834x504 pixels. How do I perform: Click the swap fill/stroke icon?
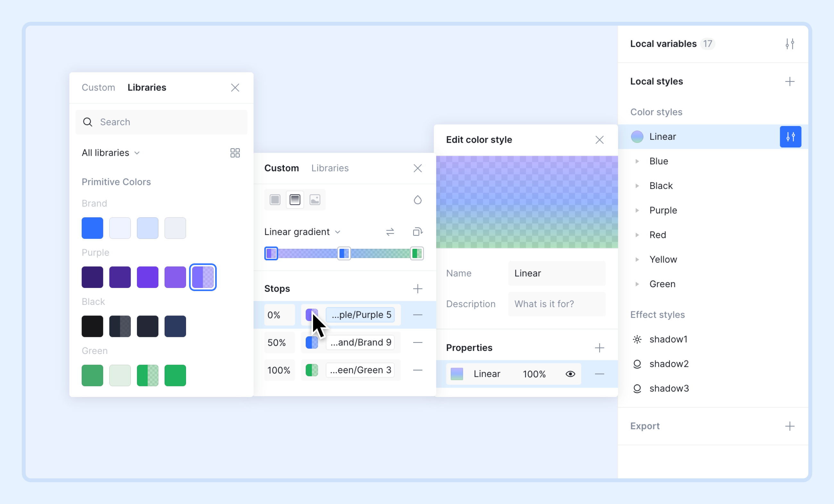(x=391, y=231)
